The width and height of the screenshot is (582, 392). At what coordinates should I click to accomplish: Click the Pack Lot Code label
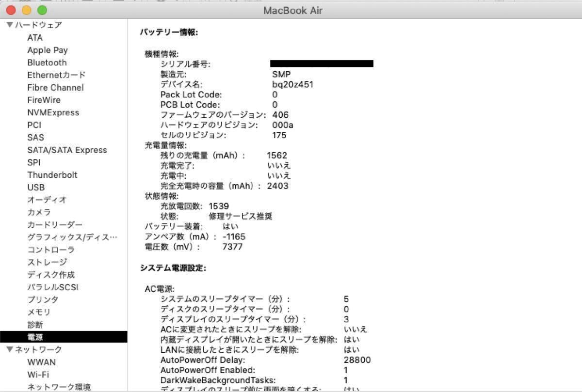coord(191,94)
